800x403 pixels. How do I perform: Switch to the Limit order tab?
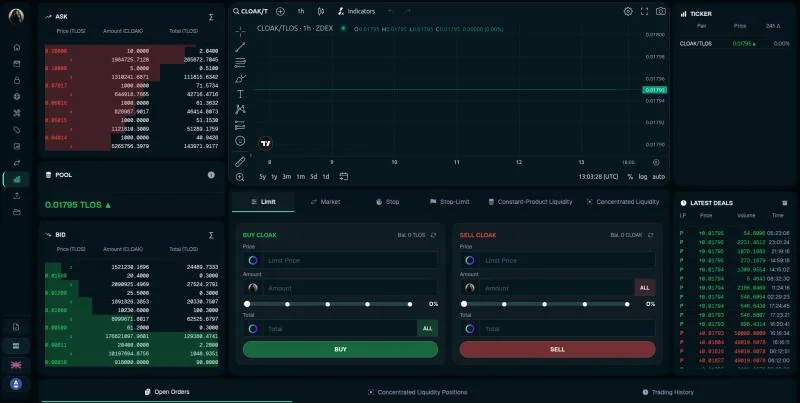(263, 202)
